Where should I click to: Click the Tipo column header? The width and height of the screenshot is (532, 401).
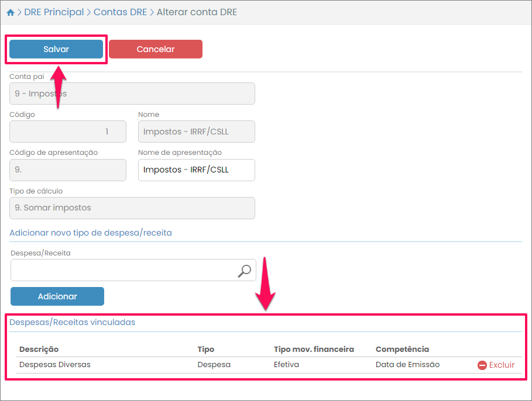[x=206, y=349]
